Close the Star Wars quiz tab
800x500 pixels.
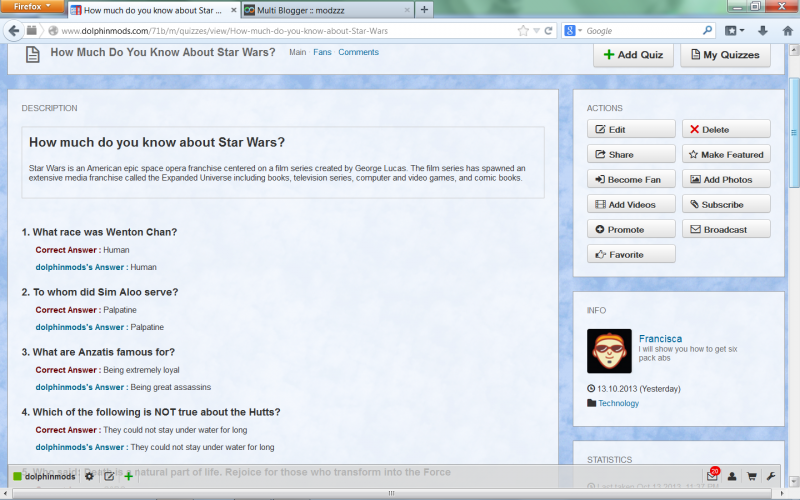tap(233, 10)
